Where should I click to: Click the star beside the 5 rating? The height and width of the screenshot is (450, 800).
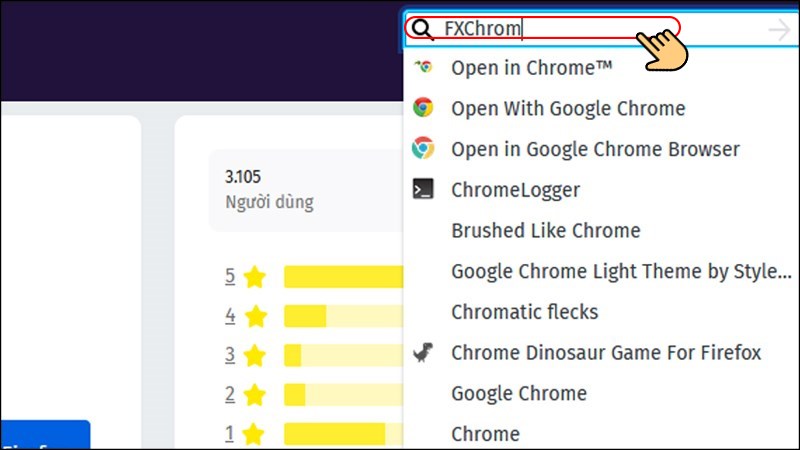[x=256, y=276]
